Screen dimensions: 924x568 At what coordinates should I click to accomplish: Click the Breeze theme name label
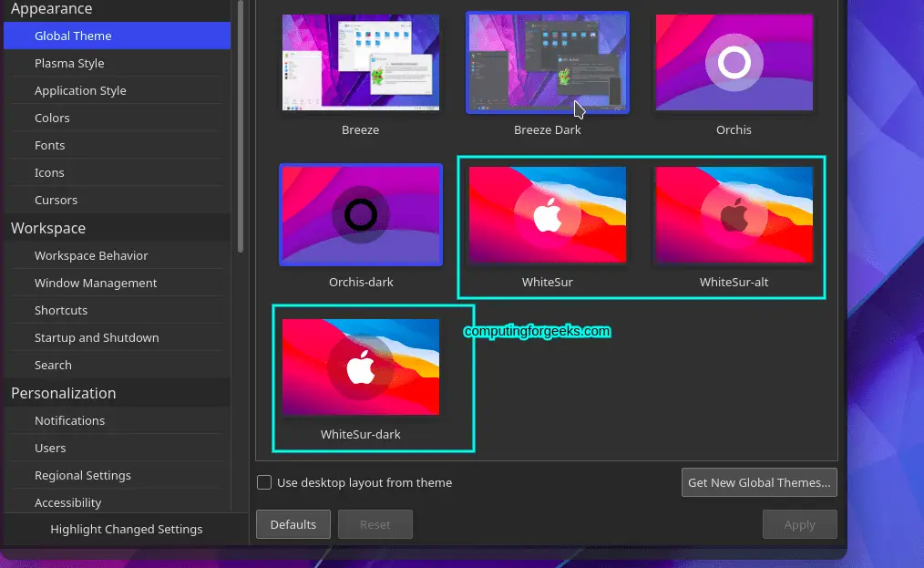360,129
